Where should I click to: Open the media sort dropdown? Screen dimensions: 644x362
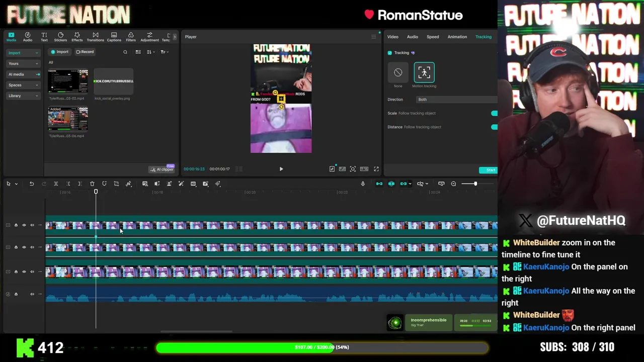click(150, 52)
